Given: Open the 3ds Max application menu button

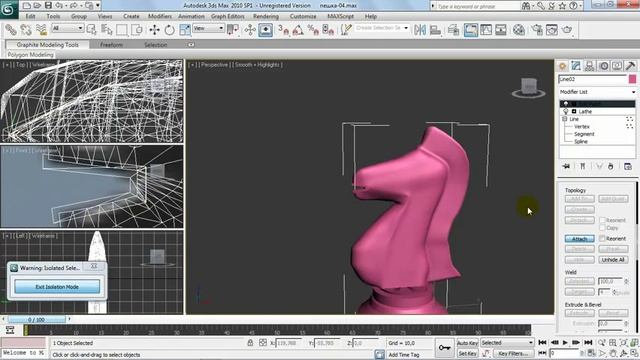Looking at the screenshot, I should click(9, 9).
